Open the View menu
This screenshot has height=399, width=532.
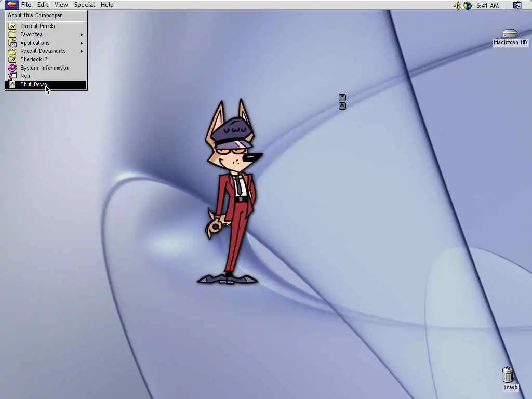click(x=61, y=5)
